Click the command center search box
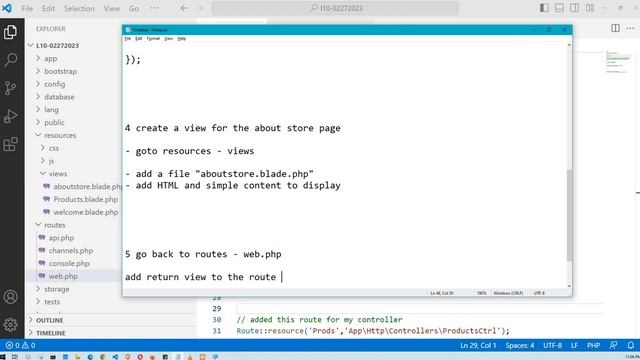 (335, 8)
